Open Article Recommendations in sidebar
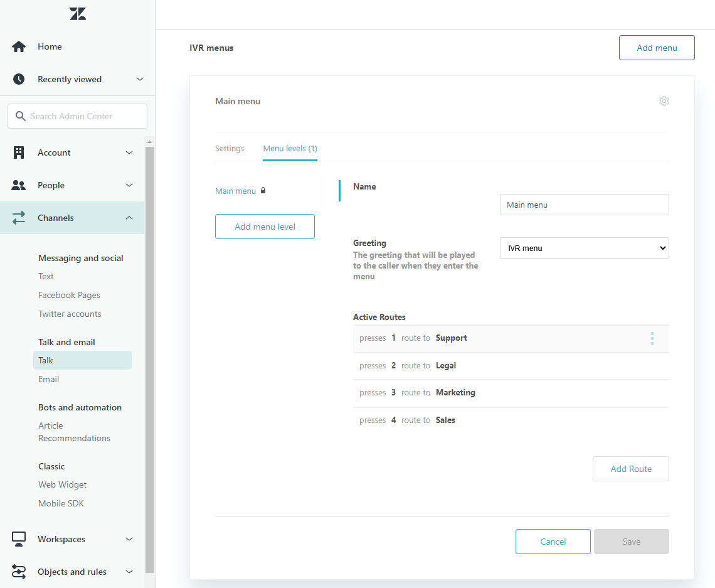This screenshot has height=588, width=715. click(75, 432)
